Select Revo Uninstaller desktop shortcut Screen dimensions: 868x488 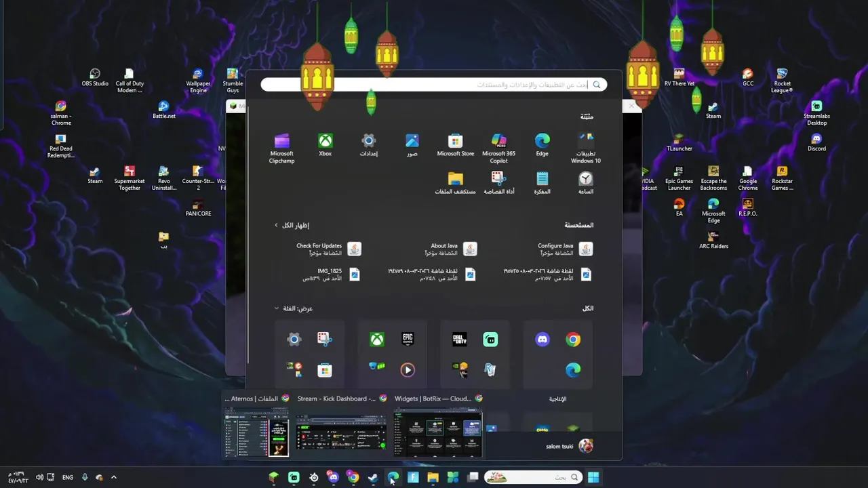pos(163,178)
